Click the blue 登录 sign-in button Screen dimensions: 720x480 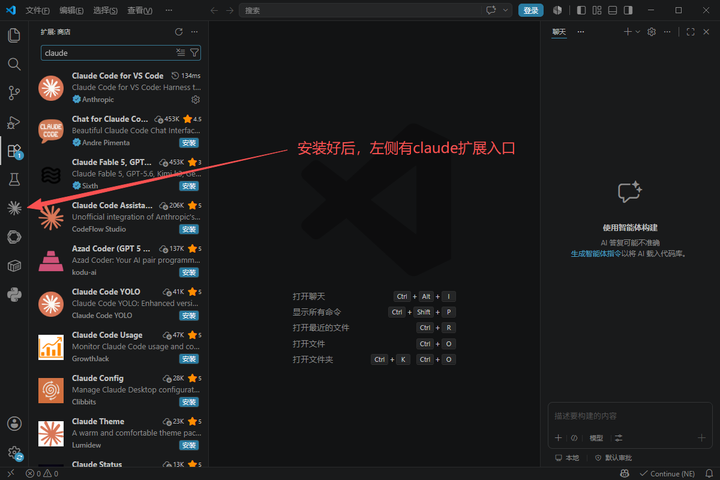[530, 10]
